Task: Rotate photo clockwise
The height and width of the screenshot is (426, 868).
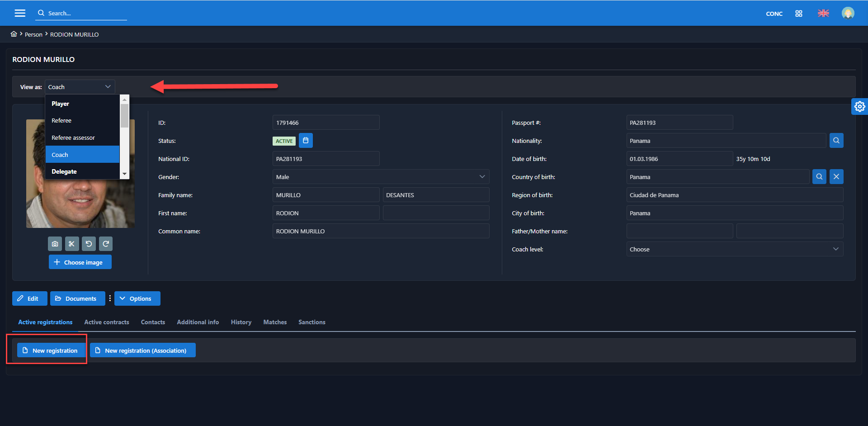Action: click(106, 244)
